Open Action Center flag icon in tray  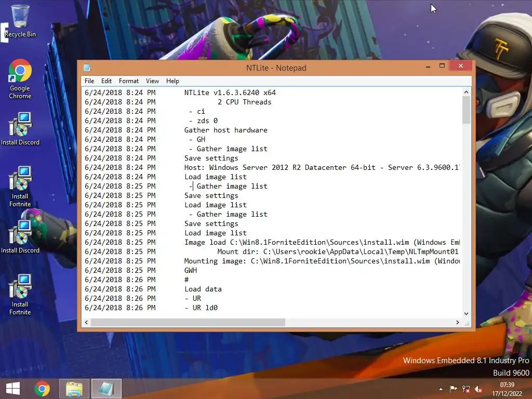click(453, 389)
